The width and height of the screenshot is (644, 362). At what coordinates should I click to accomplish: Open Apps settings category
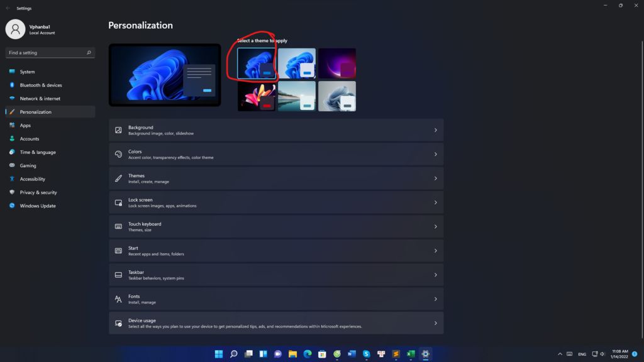pyautogui.click(x=50, y=125)
